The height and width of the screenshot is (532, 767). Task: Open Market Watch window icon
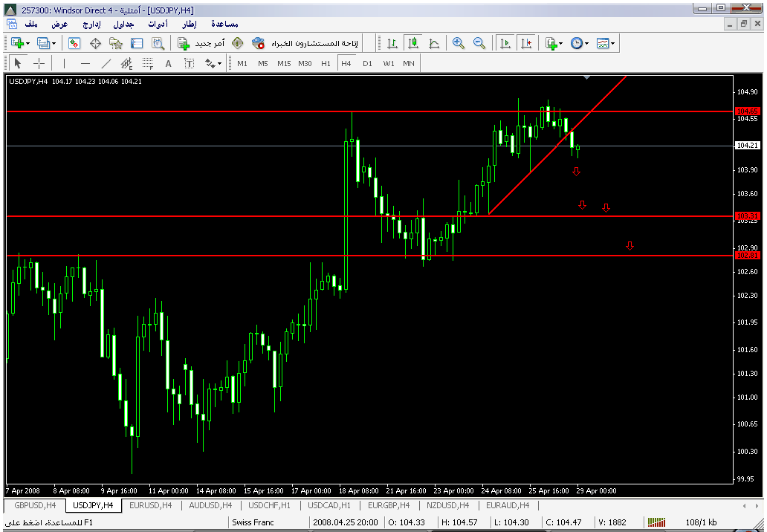coord(74,44)
